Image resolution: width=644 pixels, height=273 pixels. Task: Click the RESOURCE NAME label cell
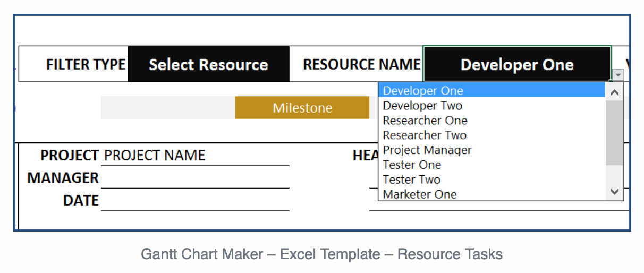357,64
